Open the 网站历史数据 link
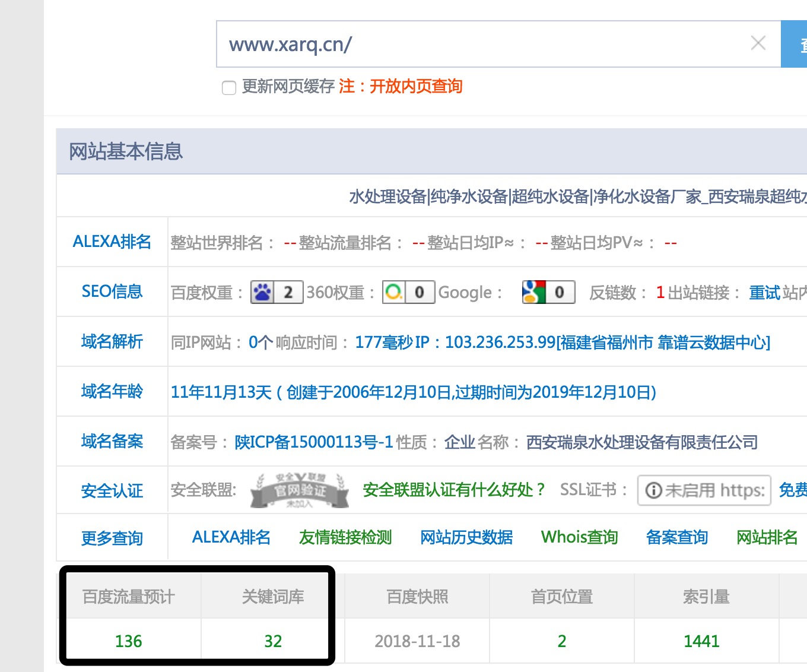This screenshot has height=672, width=807. point(466,537)
